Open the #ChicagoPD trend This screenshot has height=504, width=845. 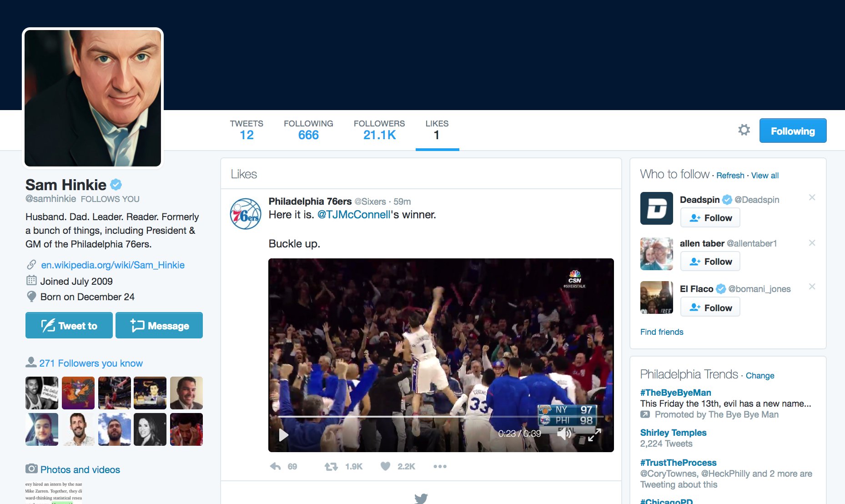coord(667,501)
